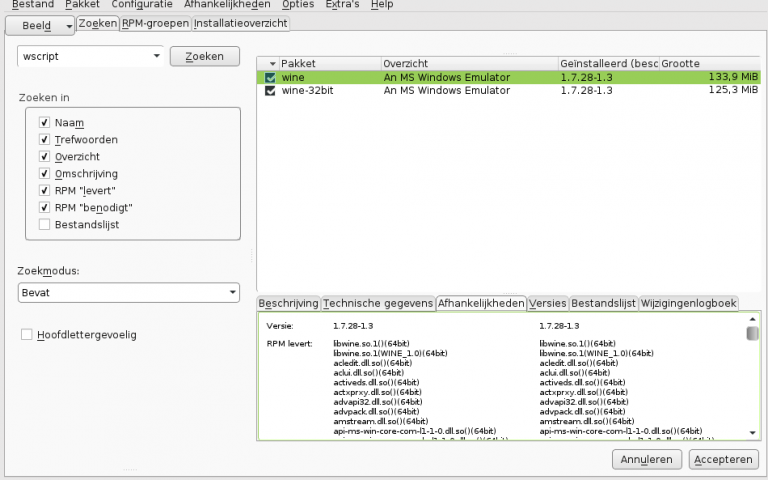This screenshot has width=768, height=480.
Task: Click the Annuleren button
Action: tap(645, 459)
